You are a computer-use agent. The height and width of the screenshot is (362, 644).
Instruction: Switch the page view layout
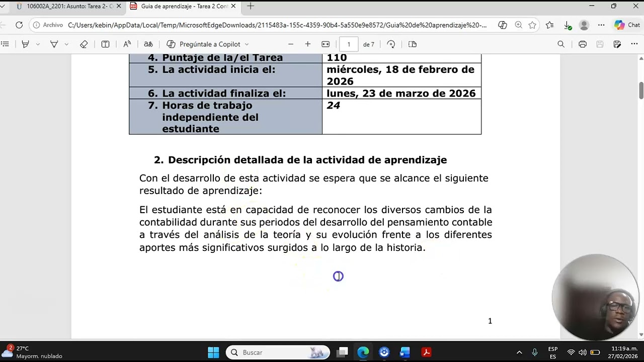pyautogui.click(x=413, y=44)
